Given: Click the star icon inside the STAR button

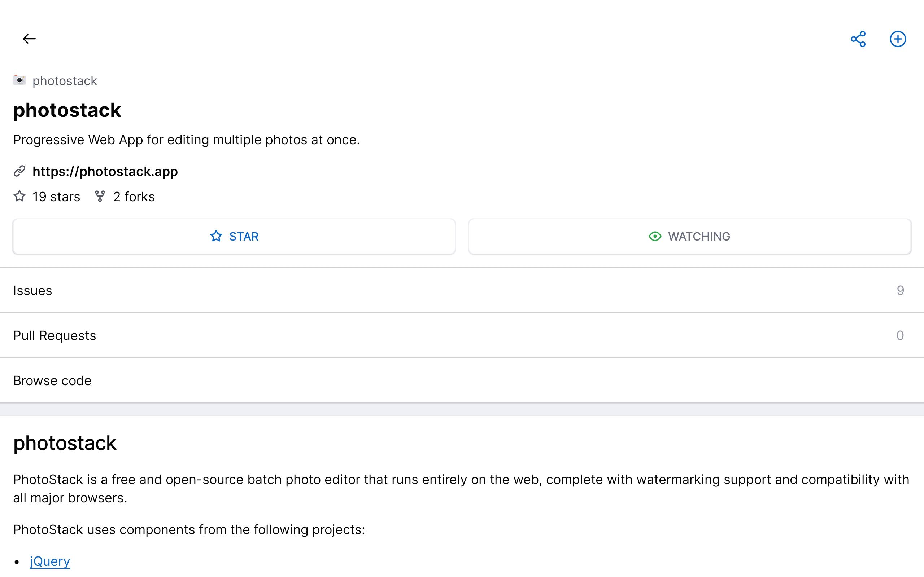Looking at the screenshot, I should coord(217,237).
